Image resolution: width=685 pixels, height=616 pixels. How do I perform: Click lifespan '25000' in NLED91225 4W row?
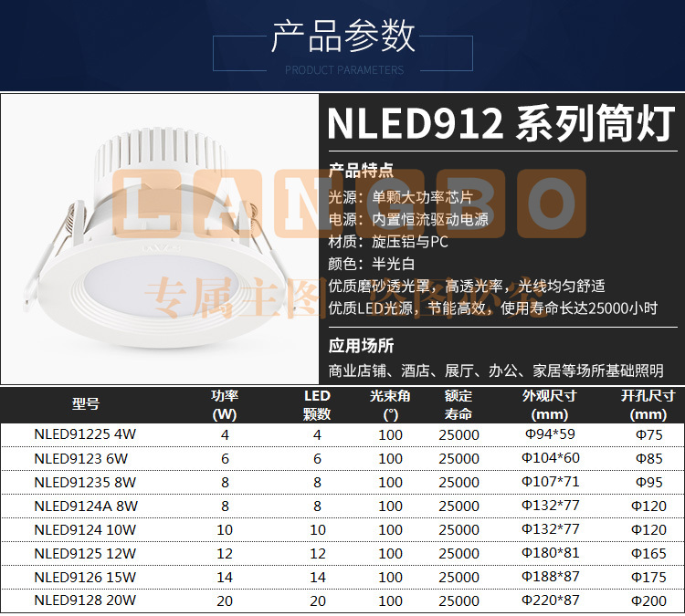458,434
